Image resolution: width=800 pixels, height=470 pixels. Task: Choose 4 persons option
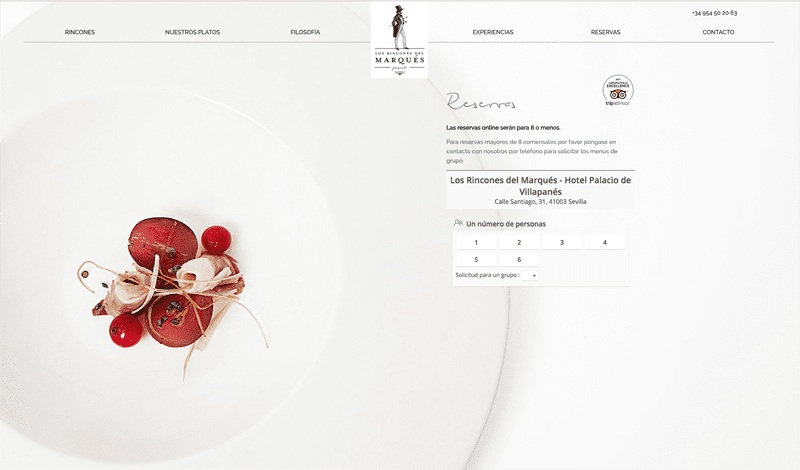pyautogui.click(x=605, y=242)
